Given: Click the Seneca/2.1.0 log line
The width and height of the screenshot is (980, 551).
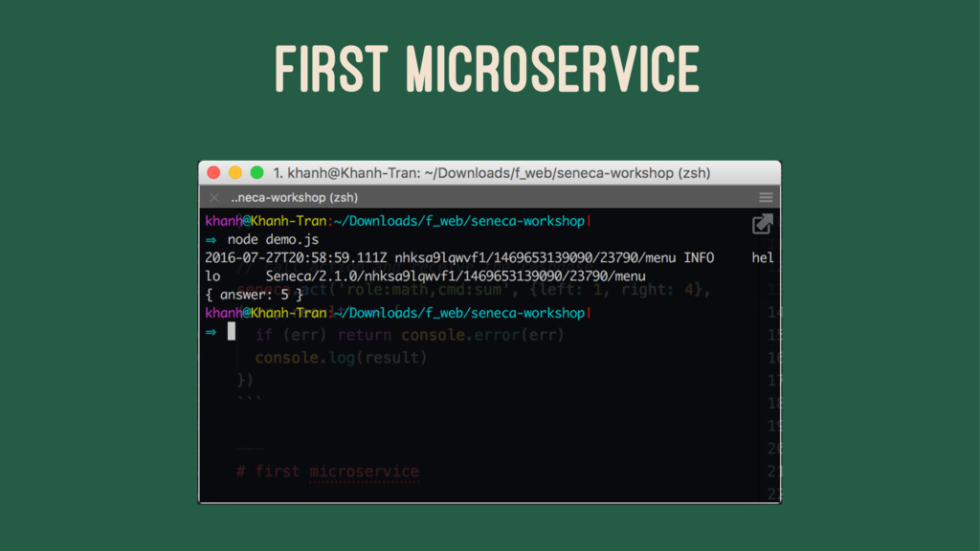Looking at the screenshot, I should coord(456,276).
